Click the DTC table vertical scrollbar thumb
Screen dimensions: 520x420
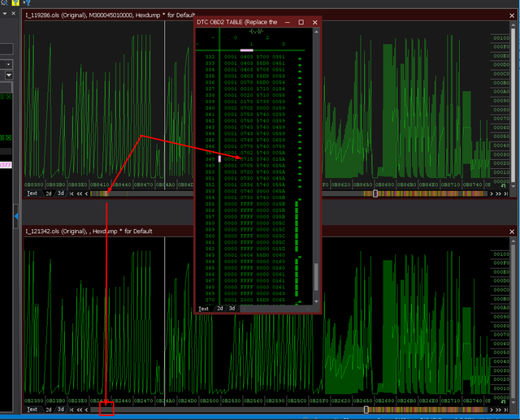click(x=316, y=277)
